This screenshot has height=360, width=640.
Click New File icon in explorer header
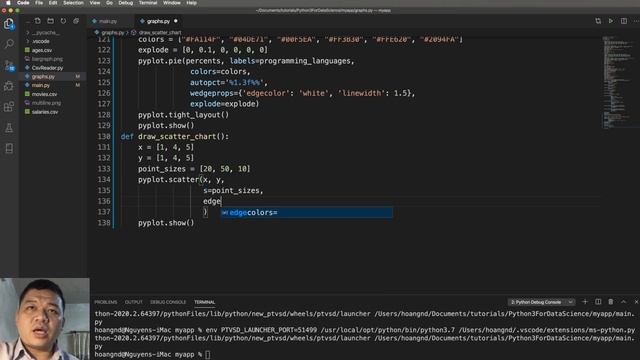(38, 21)
